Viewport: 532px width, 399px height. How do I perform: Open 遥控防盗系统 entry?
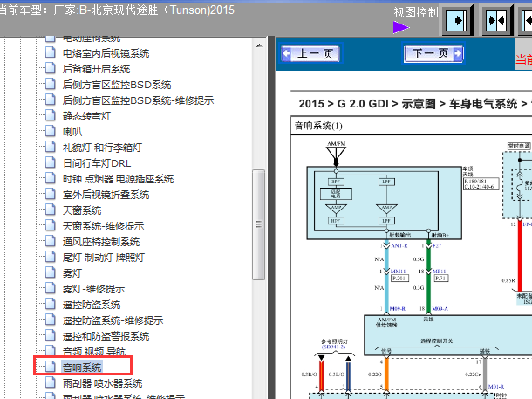[x=92, y=305]
